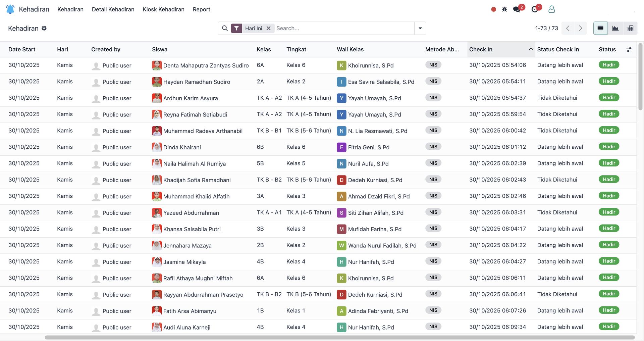Switch to pivot table view
Screen dimensions: 644x341
click(x=630, y=29)
